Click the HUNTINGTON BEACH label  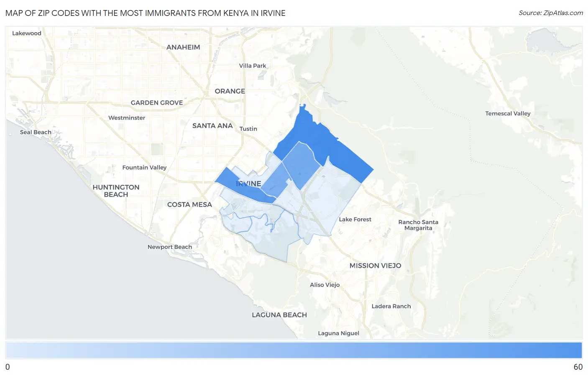point(116,191)
